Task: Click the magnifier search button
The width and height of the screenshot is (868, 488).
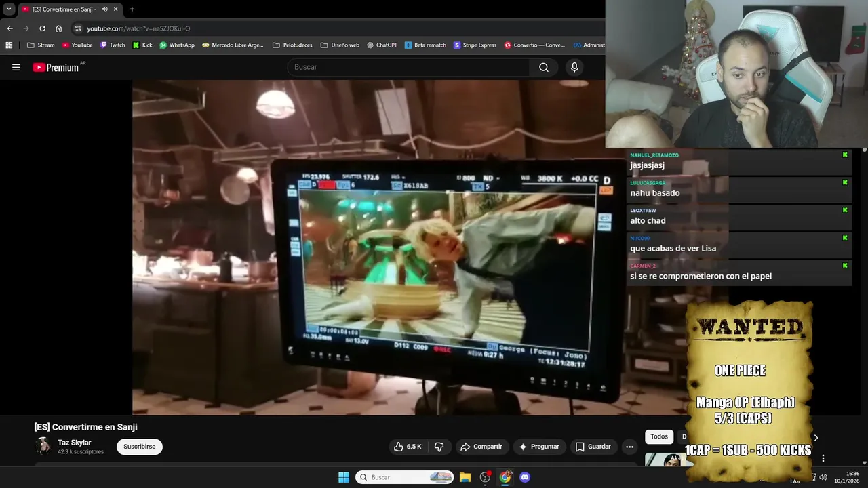Action: point(544,67)
